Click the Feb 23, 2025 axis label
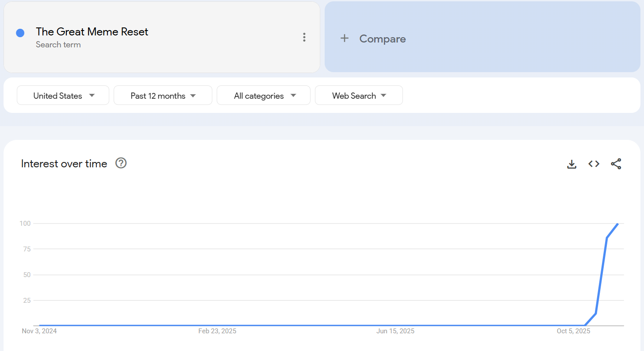Screen dimensions: 644x351 [217, 331]
